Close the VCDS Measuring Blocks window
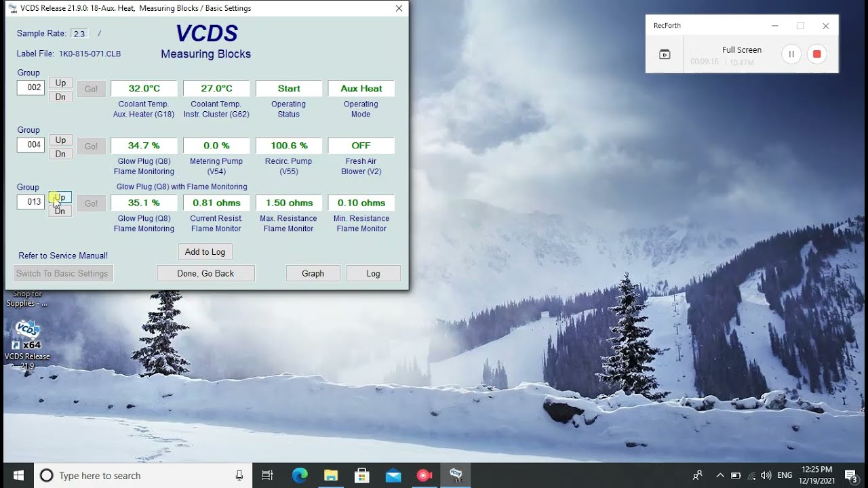 point(399,8)
